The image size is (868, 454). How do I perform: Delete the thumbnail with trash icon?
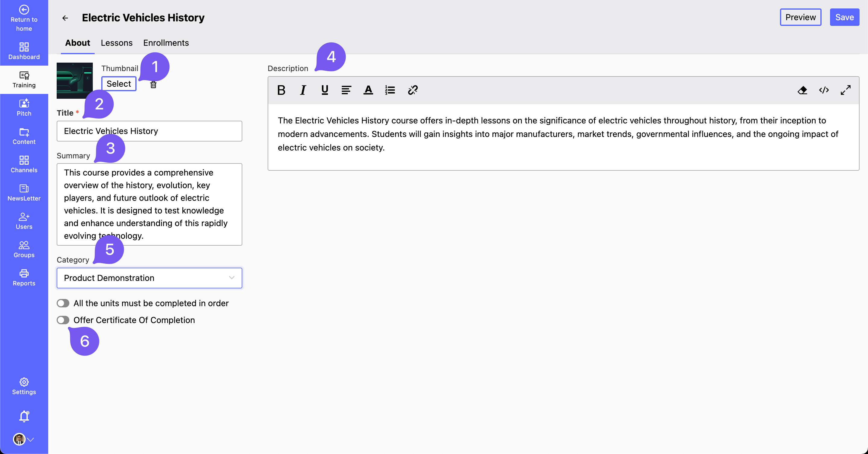pos(153,85)
